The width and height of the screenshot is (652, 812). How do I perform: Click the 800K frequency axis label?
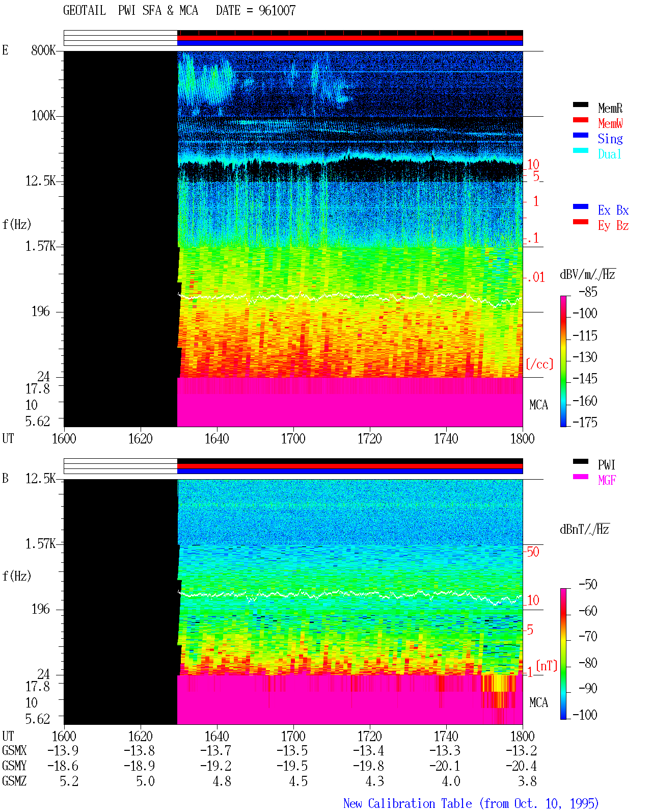43,50
